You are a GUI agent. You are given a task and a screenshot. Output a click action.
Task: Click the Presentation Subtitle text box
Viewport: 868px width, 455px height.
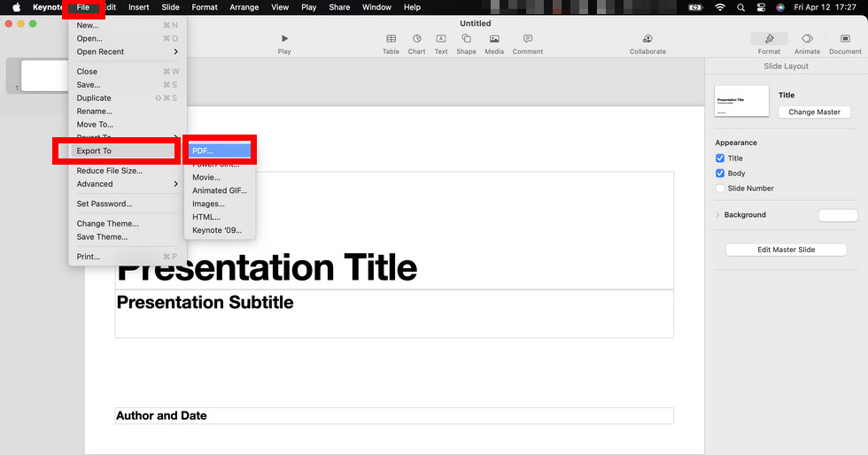pos(394,313)
